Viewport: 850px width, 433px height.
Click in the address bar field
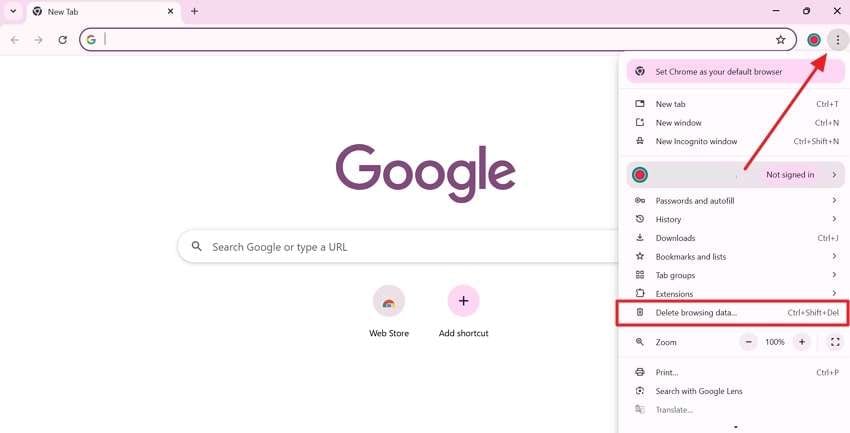click(438, 40)
